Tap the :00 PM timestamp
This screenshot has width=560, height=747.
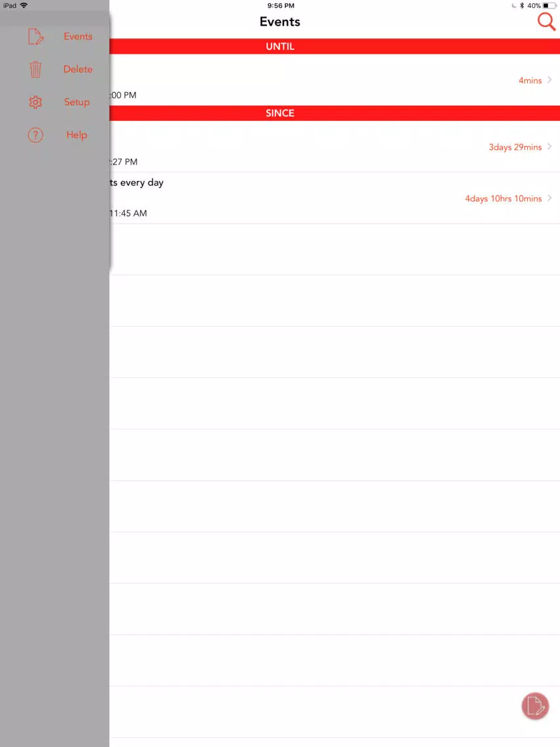coord(123,95)
